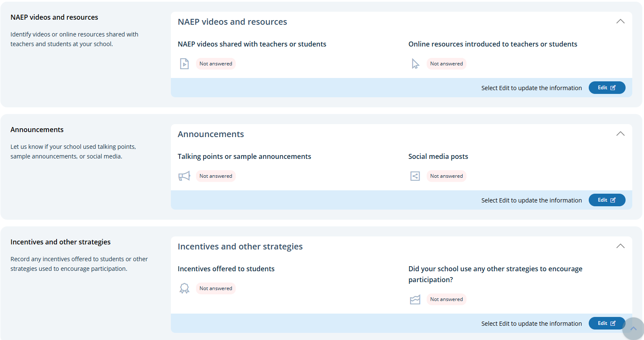Click the Announcements heading in the left sidebar
The width and height of the screenshot is (644, 340).
[x=37, y=130]
